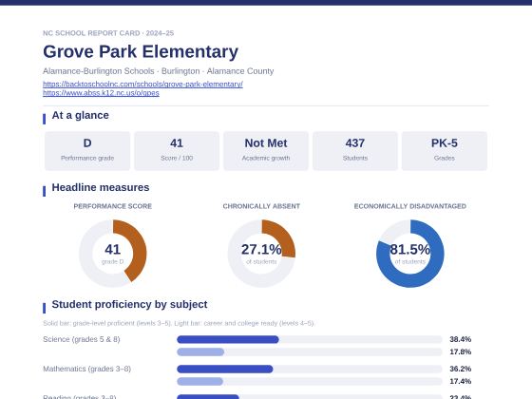This screenshot has height=399, width=532.
Task: Click the 36.2% Mathematics value
Action: coord(461,369)
